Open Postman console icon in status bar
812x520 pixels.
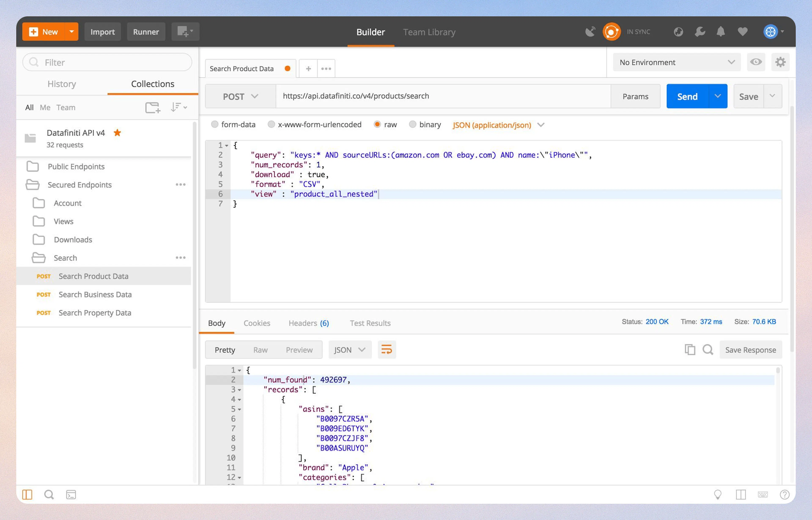point(71,495)
